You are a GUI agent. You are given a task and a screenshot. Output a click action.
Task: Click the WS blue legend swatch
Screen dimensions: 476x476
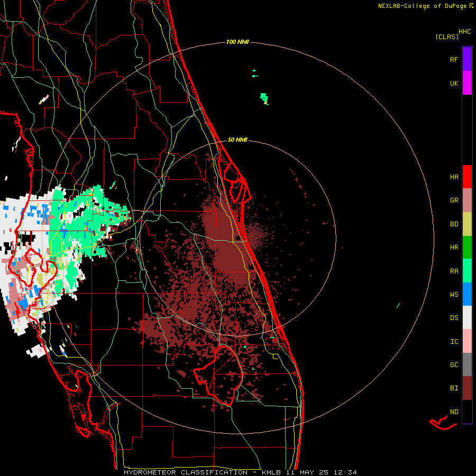[x=467, y=294]
